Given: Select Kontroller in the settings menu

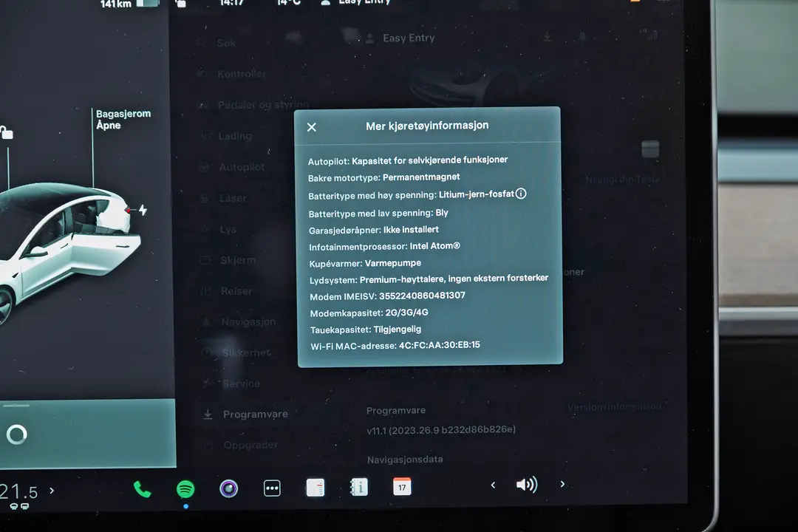Looking at the screenshot, I should [x=241, y=74].
